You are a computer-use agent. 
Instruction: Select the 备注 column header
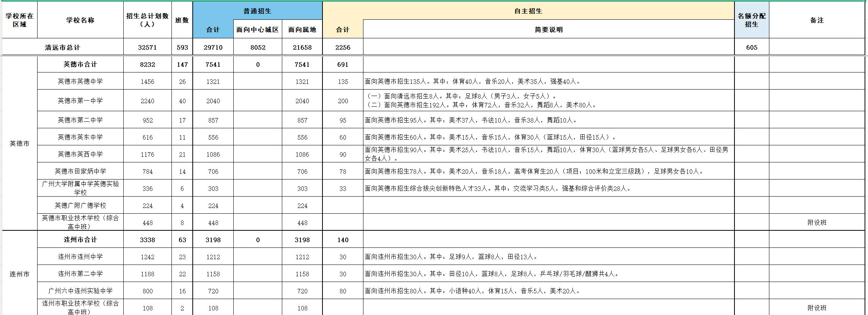pos(817,20)
